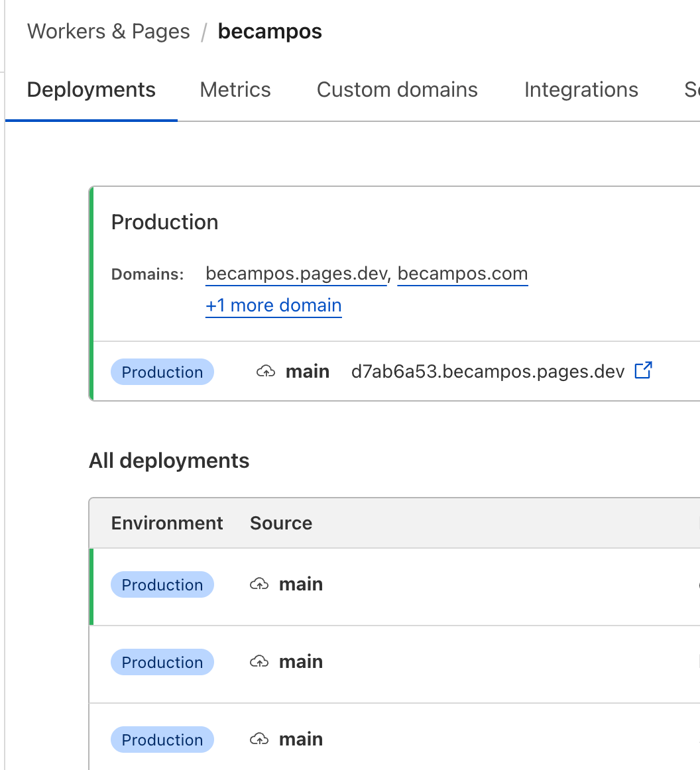Click the cloud icon in the third All deployments row
Viewport: 700px width, 770px height.
point(259,740)
